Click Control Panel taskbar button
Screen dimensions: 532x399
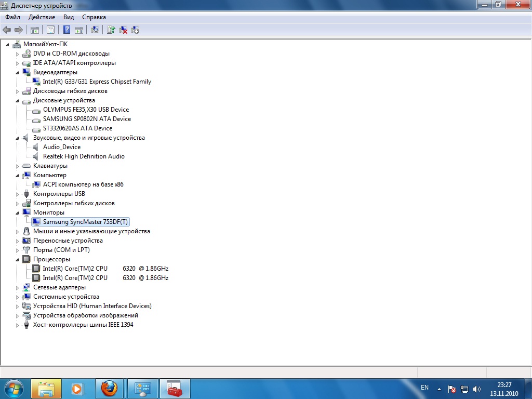pyautogui.click(x=142, y=389)
